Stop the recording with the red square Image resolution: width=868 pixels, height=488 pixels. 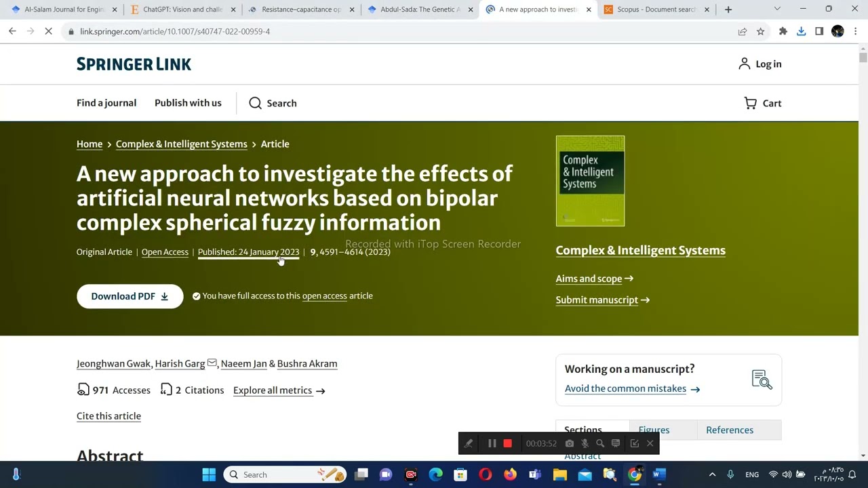pos(507,443)
